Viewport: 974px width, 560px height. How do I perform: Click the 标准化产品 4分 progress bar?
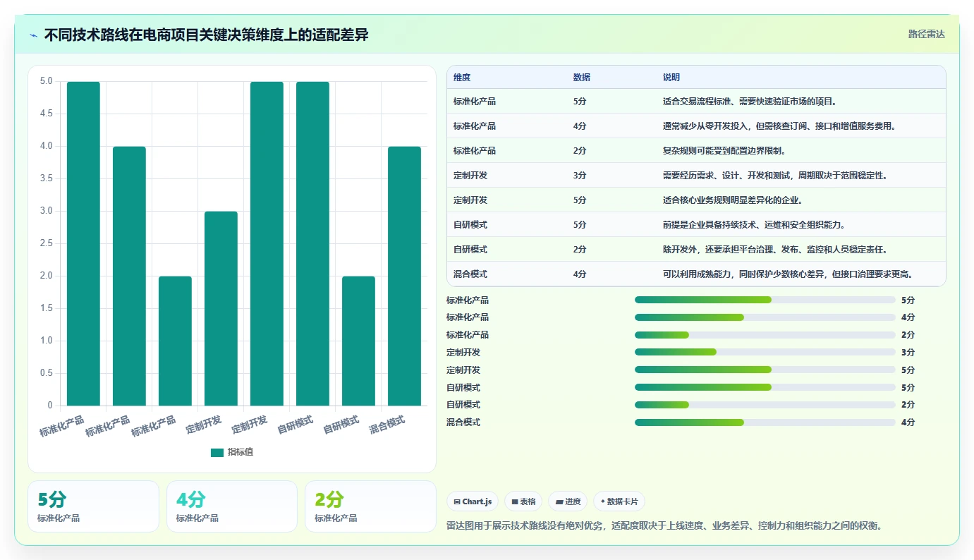(765, 317)
